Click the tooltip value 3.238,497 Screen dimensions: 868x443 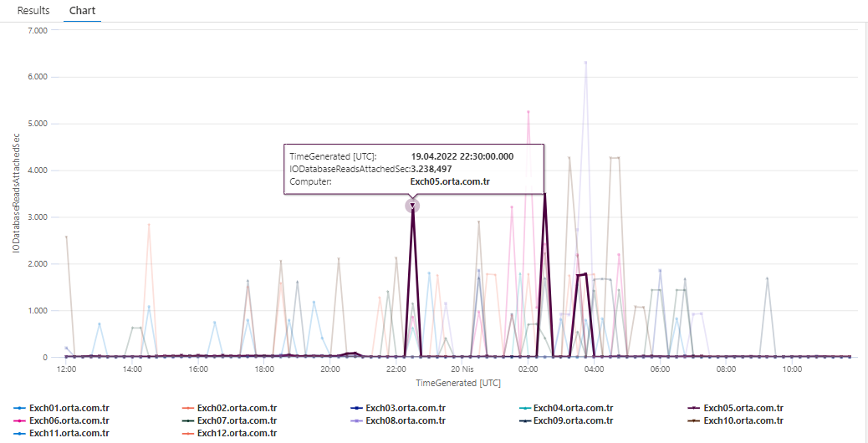tap(433, 169)
